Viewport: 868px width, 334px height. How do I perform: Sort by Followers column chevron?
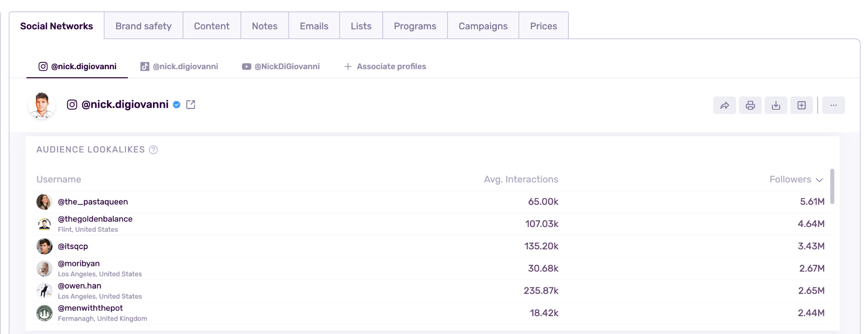click(x=820, y=180)
